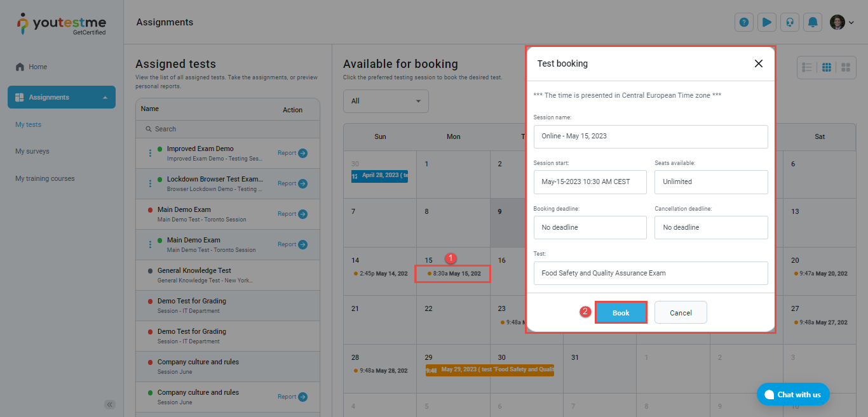Expand the All filter dropdown
868x417 pixels.
pyautogui.click(x=386, y=101)
